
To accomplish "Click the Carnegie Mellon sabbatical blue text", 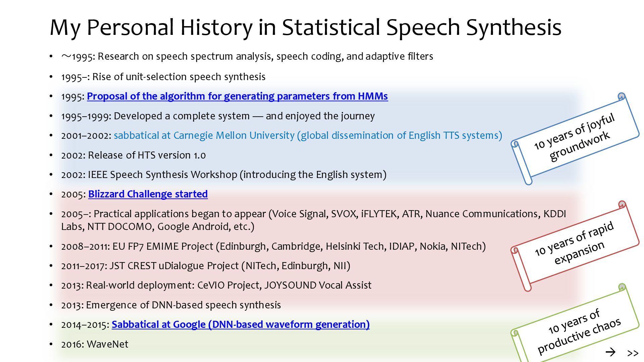I will 308,135.
